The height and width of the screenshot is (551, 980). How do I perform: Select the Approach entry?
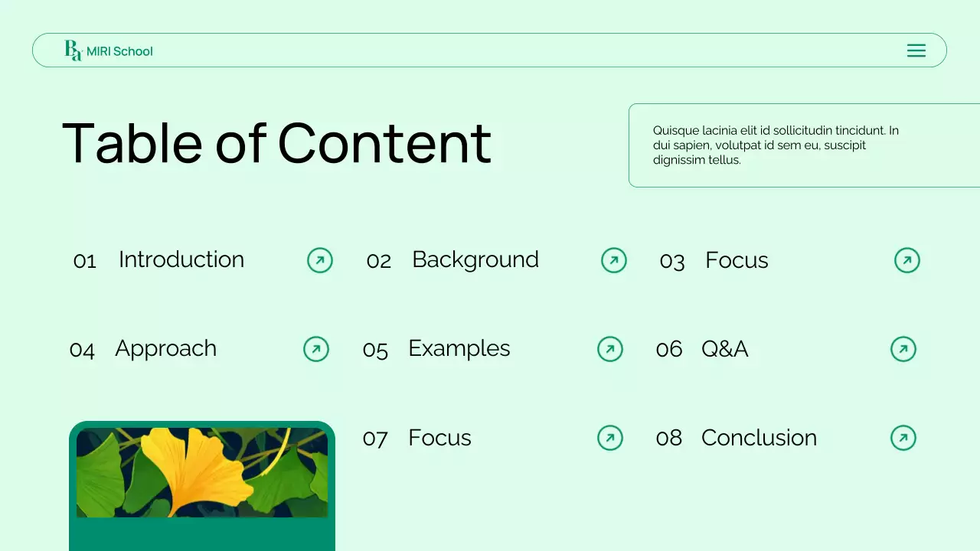tap(165, 348)
